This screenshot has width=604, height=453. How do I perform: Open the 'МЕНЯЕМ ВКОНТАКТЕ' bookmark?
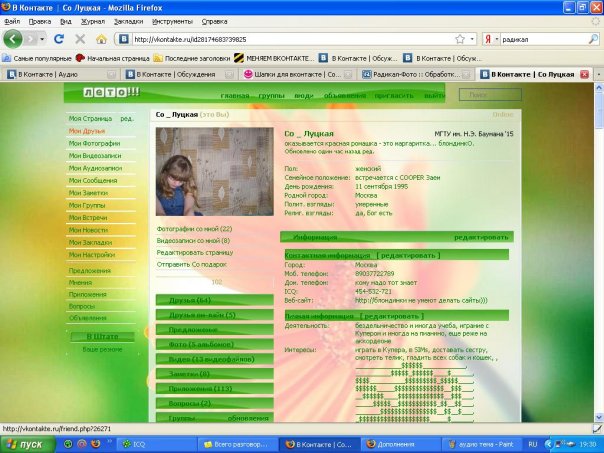pos(275,59)
